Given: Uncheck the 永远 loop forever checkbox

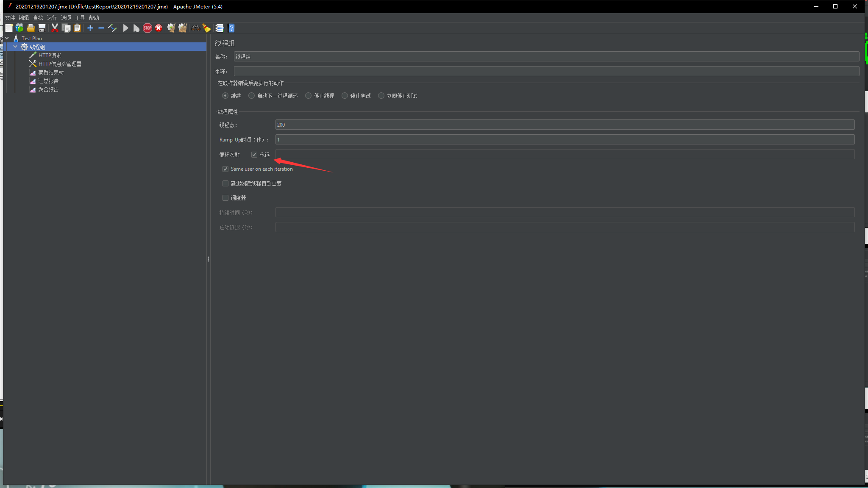Looking at the screenshot, I should tap(254, 155).
